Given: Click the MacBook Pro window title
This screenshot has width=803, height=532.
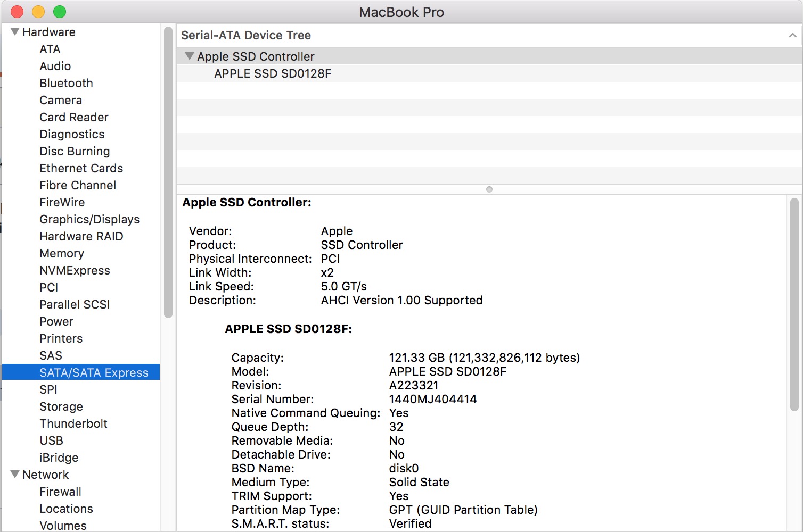Looking at the screenshot, I should 401,12.
